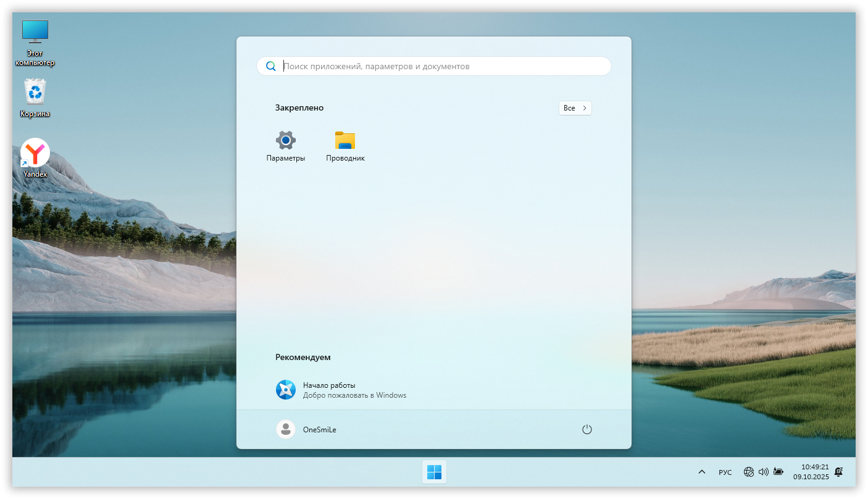868x499 pixels.
Task: Click the OneSmiLe account name
Action: pos(320,430)
